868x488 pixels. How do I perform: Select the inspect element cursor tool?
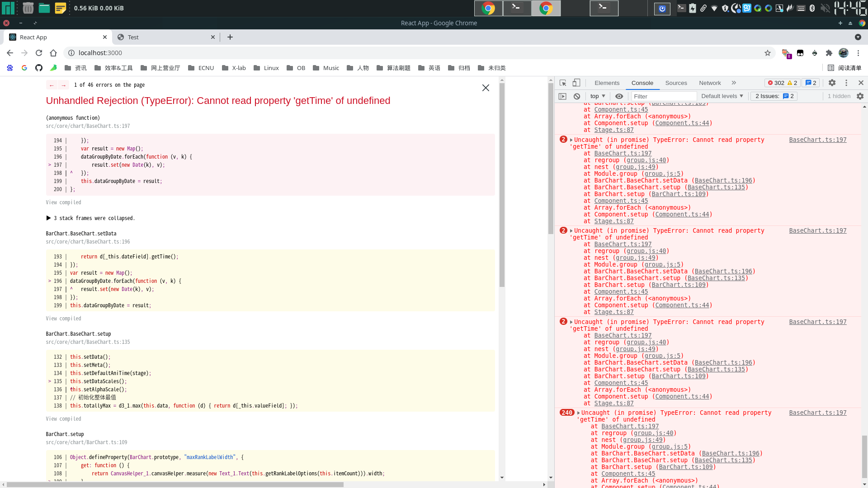click(562, 83)
